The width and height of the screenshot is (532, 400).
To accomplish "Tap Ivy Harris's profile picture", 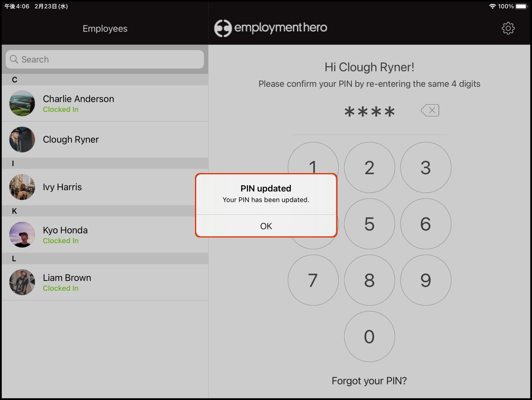I will pos(22,187).
